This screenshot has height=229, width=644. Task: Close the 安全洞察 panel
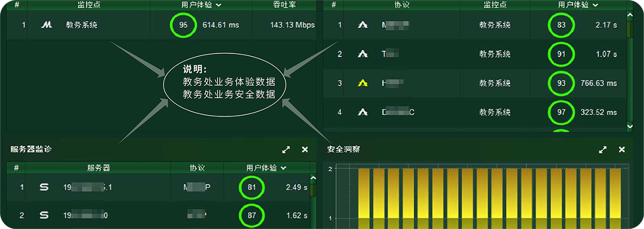(622, 149)
